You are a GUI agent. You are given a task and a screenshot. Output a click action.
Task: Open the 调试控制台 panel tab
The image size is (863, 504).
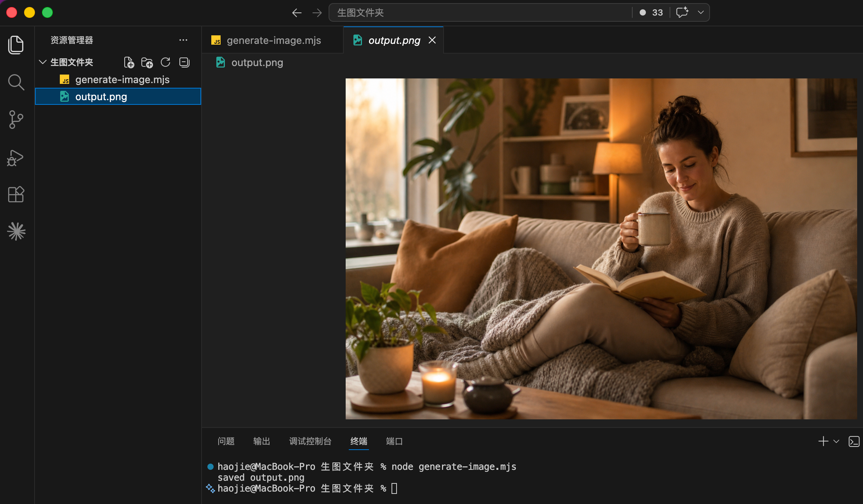click(310, 441)
